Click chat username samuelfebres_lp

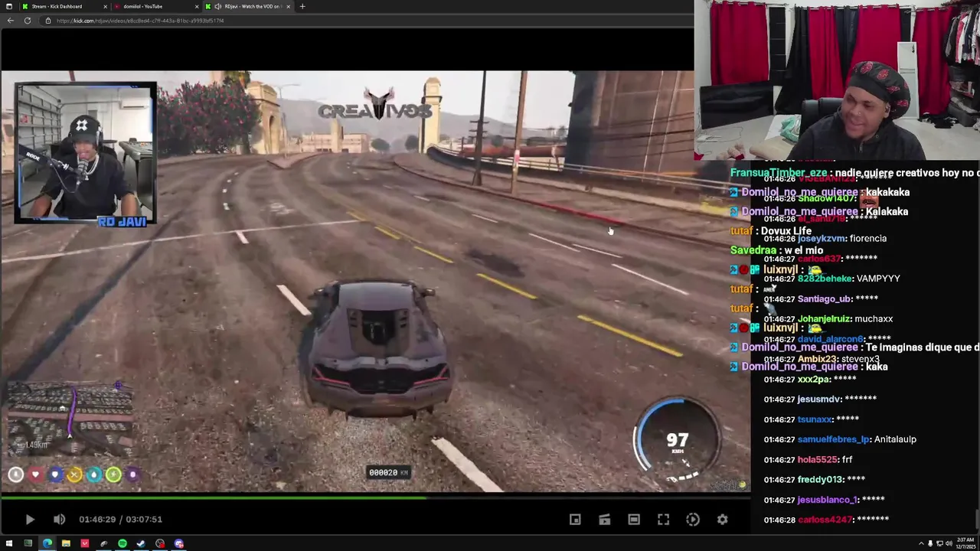(x=834, y=439)
